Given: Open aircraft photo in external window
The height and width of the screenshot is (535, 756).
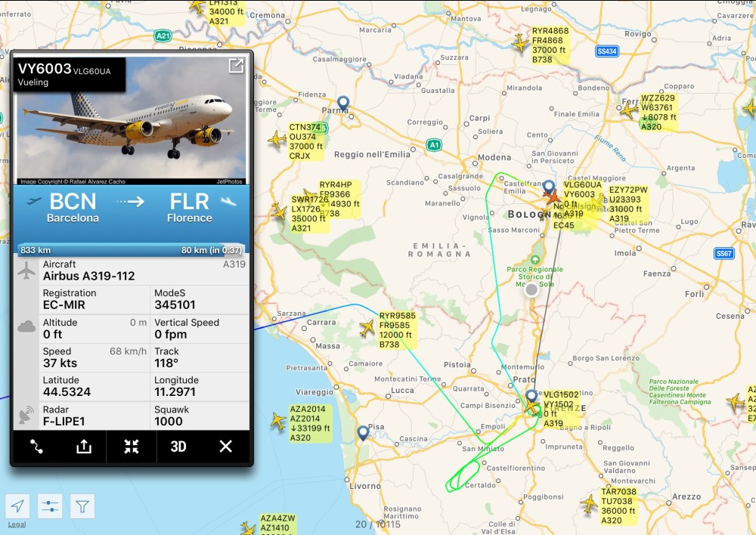Looking at the screenshot, I should click(x=236, y=66).
